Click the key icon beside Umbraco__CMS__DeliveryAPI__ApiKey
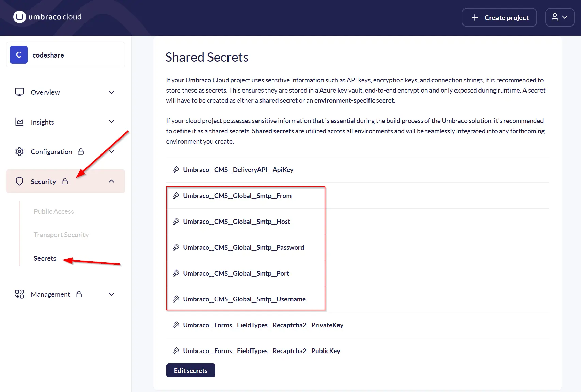The height and width of the screenshot is (392, 581). coord(176,170)
